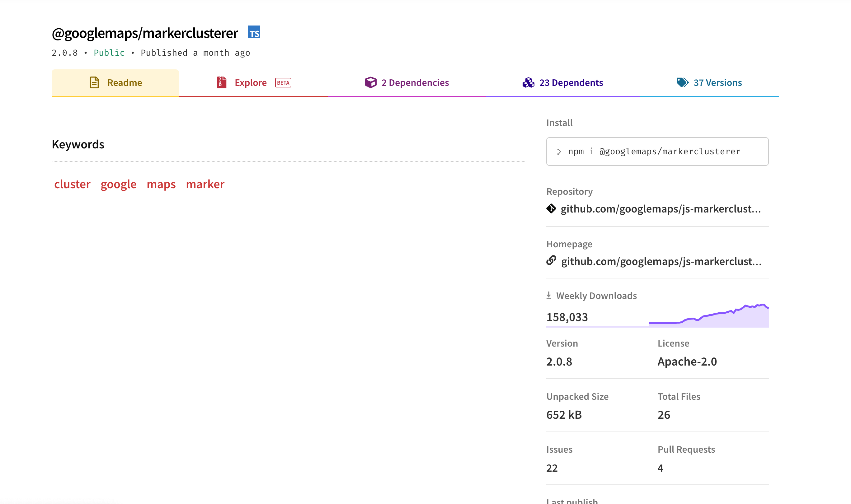Open the maps keyword

(x=161, y=184)
